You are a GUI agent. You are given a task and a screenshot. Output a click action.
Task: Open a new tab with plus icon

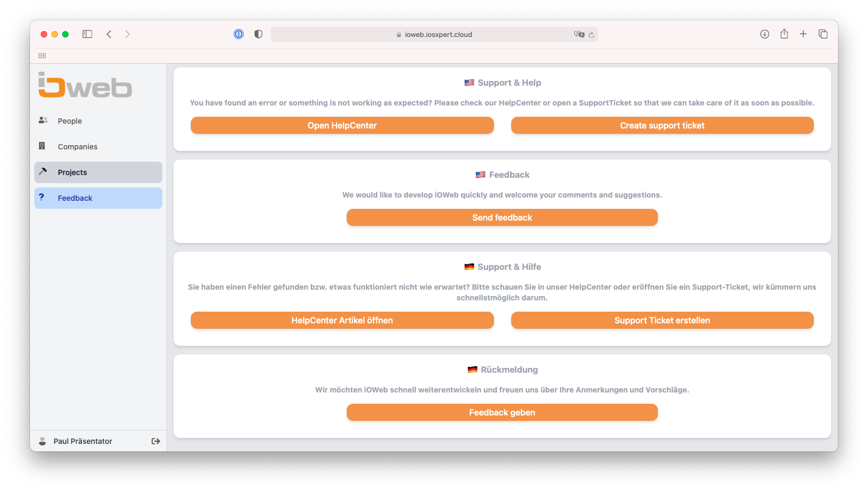point(803,34)
